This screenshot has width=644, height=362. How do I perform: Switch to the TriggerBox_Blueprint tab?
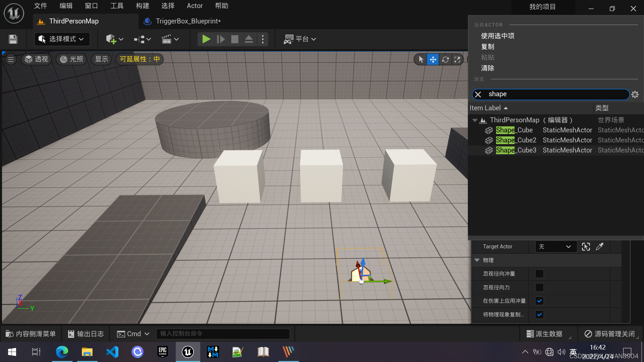tap(188, 21)
